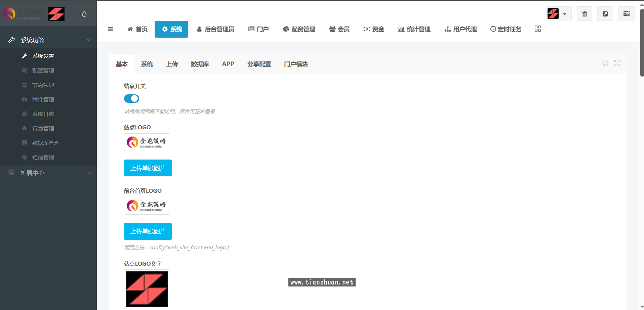Select 配置管理 from the sidebar
Screen dimensions: 644x310
pyautogui.click(x=43, y=70)
